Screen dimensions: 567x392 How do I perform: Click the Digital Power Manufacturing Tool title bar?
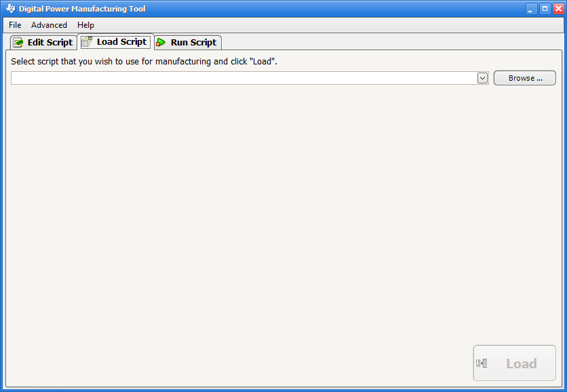click(271, 9)
